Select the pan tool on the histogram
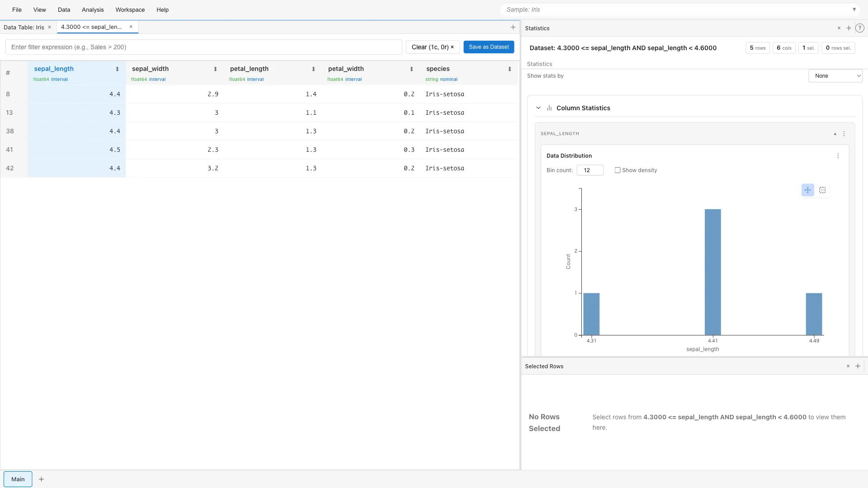This screenshot has height=488, width=868. (x=807, y=190)
